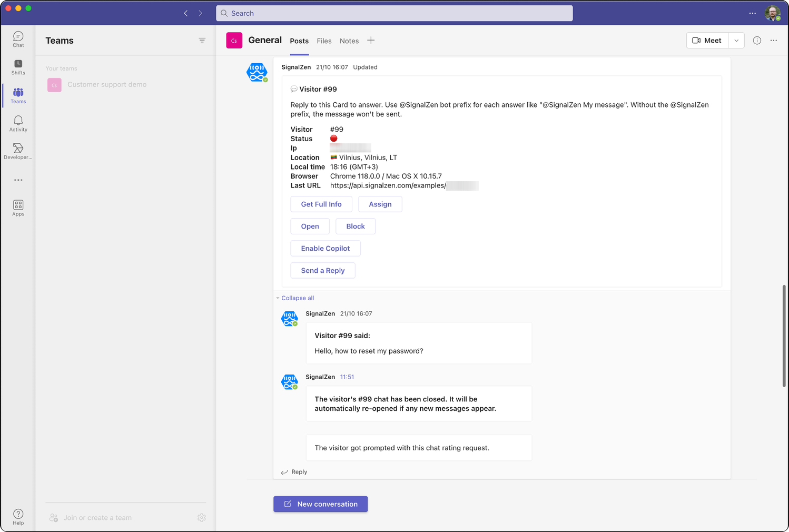Select Customer support demo team
Screen dimensions: 789x532
pos(125,85)
